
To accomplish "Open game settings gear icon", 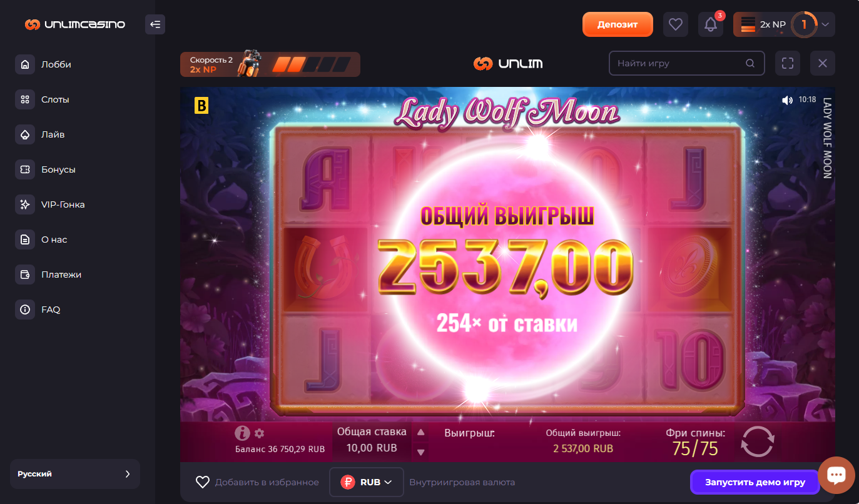I will [260, 433].
